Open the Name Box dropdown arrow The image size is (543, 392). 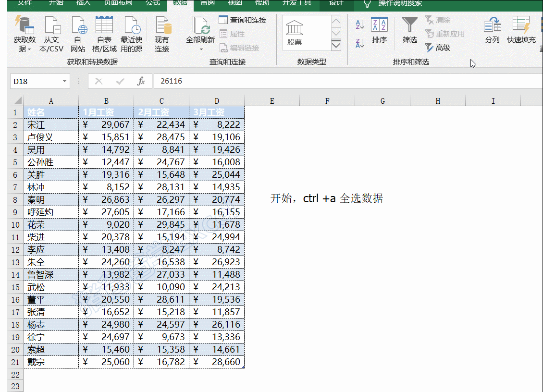click(64, 81)
